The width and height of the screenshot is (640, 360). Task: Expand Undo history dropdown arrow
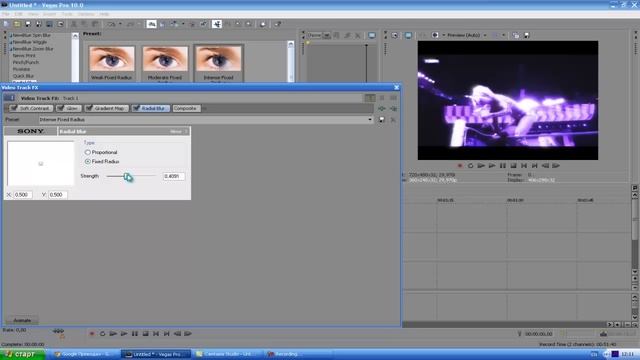pos(120,24)
